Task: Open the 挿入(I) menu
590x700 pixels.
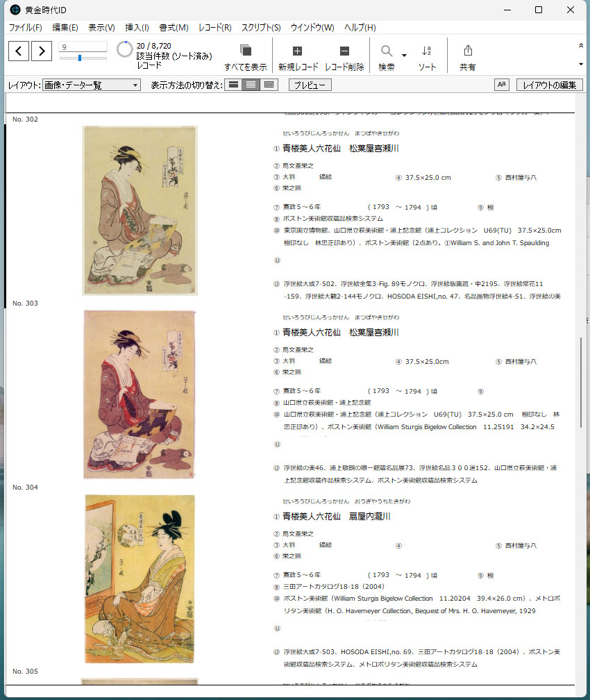Action: pyautogui.click(x=137, y=28)
